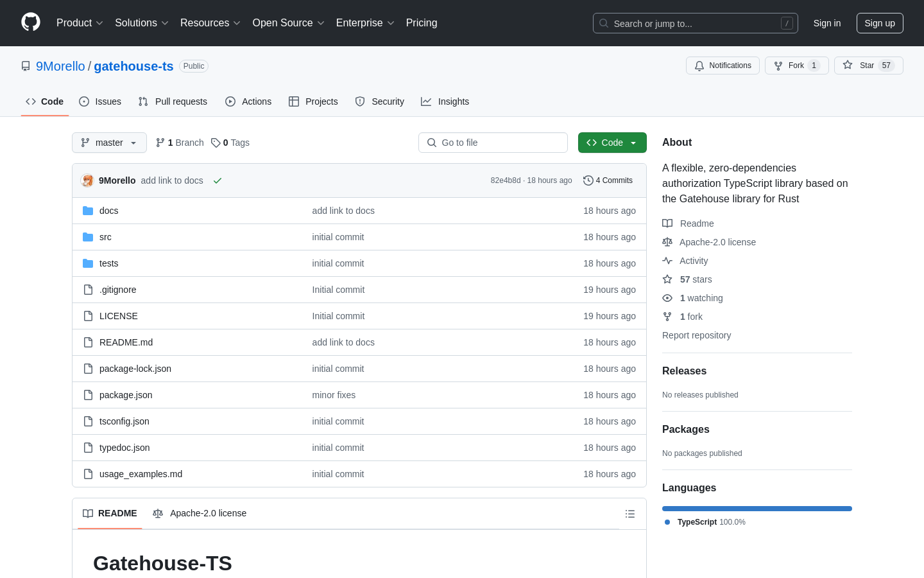Viewport: 924px width, 578px height.
Task: Open the usage_examples.md file
Action: tap(141, 474)
